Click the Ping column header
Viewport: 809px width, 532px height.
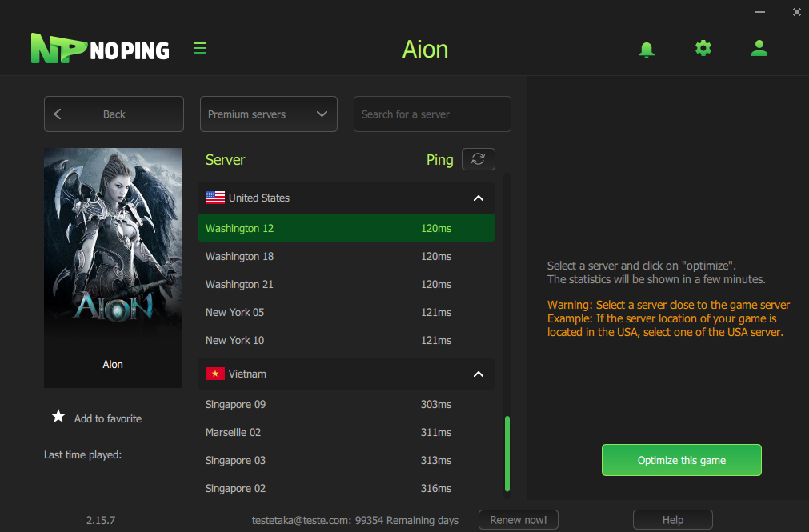439,160
